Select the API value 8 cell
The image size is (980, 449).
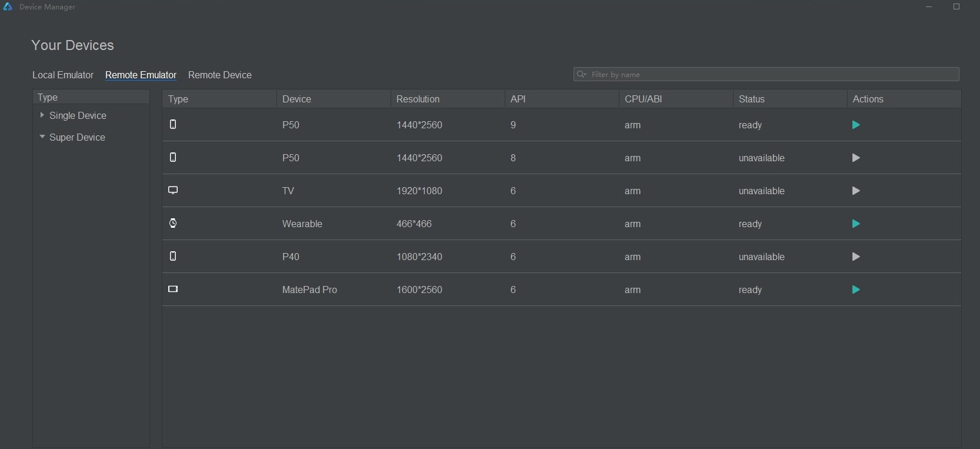click(514, 158)
